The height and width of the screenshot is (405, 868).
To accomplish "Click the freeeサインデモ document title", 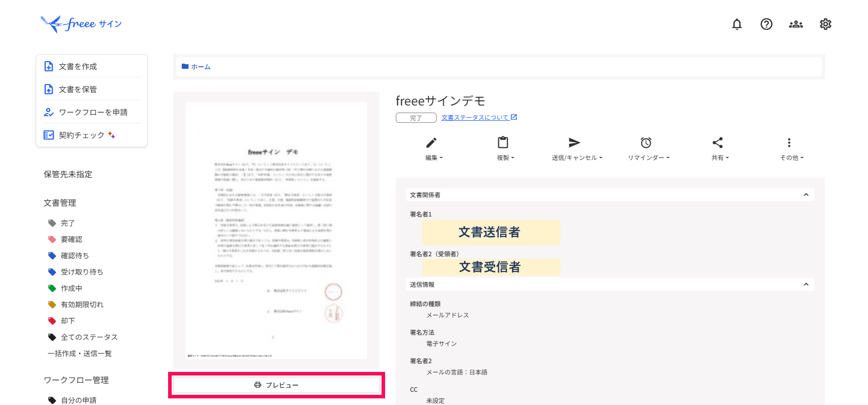I will 441,101.
